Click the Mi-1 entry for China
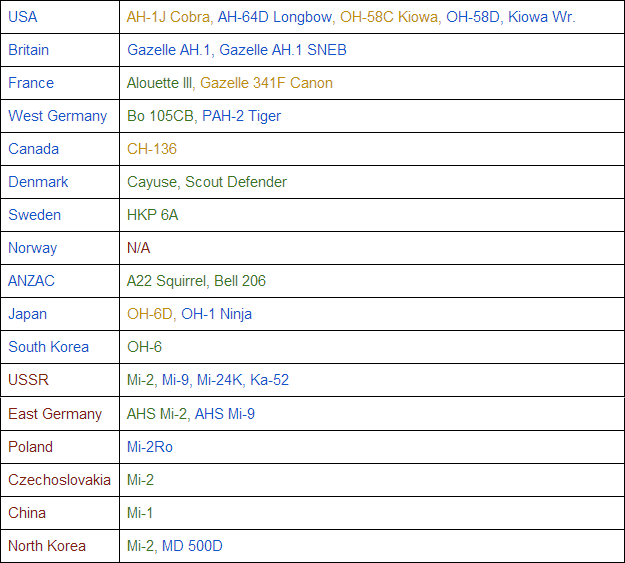 (140, 513)
